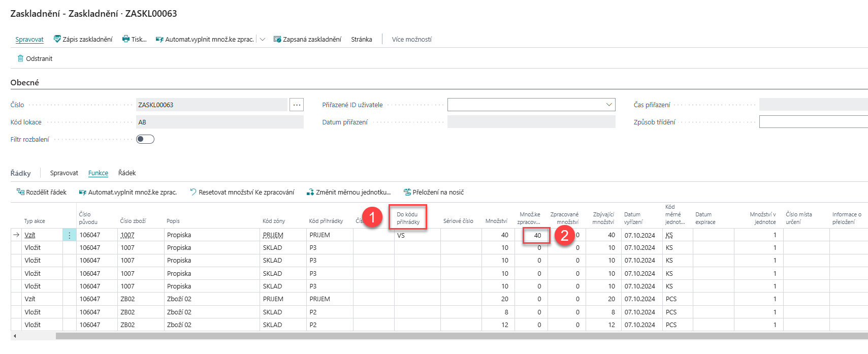Click the ellipsis button beside Číslo ZASKL00063
The width and height of the screenshot is (868, 354).
point(297,105)
